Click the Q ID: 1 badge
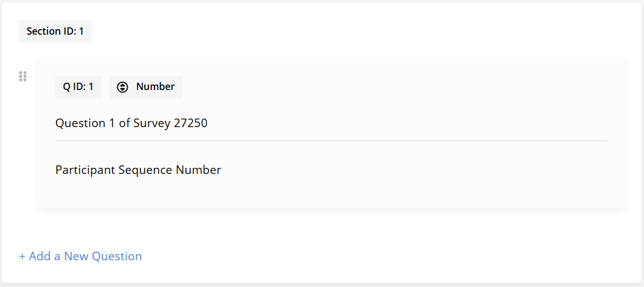The image size is (644, 287). tap(78, 87)
